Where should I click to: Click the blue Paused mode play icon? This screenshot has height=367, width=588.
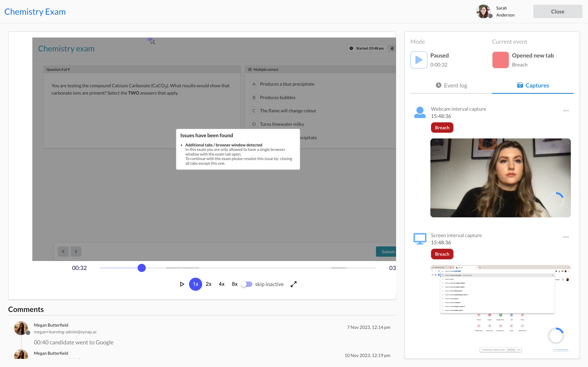(419, 60)
